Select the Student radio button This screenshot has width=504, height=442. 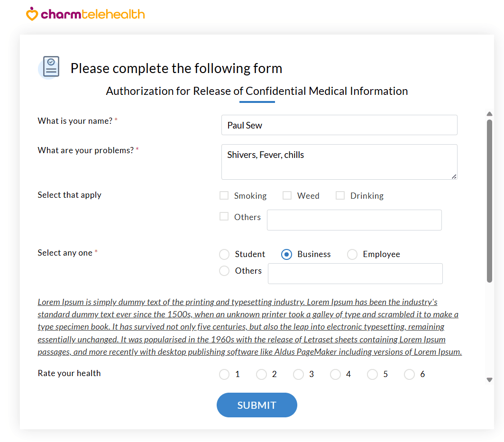click(224, 254)
